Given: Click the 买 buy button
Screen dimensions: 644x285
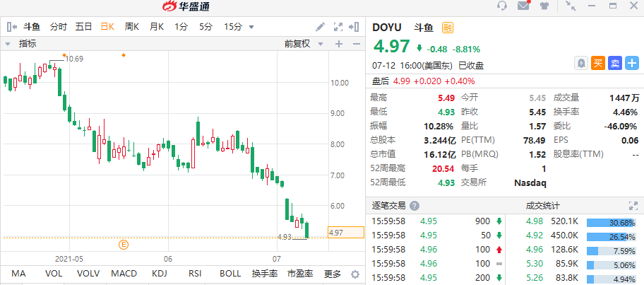Looking at the screenshot, I should pos(598,64).
